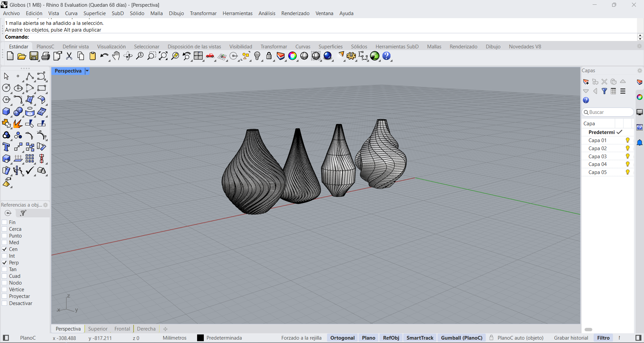Select the Box solid tool
The height and width of the screenshot is (343, 644).
[6, 112]
